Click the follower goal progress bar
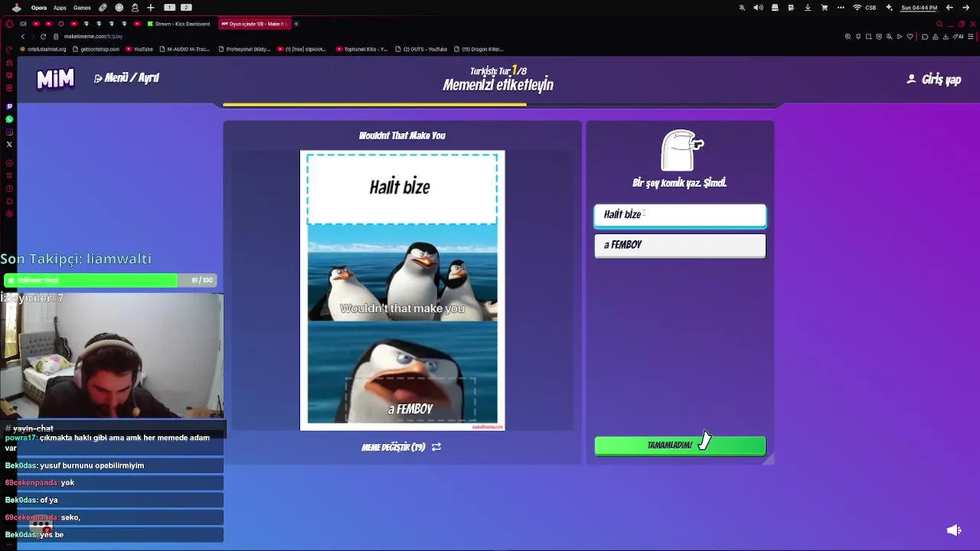This screenshot has width=980, height=551. point(110,280)
